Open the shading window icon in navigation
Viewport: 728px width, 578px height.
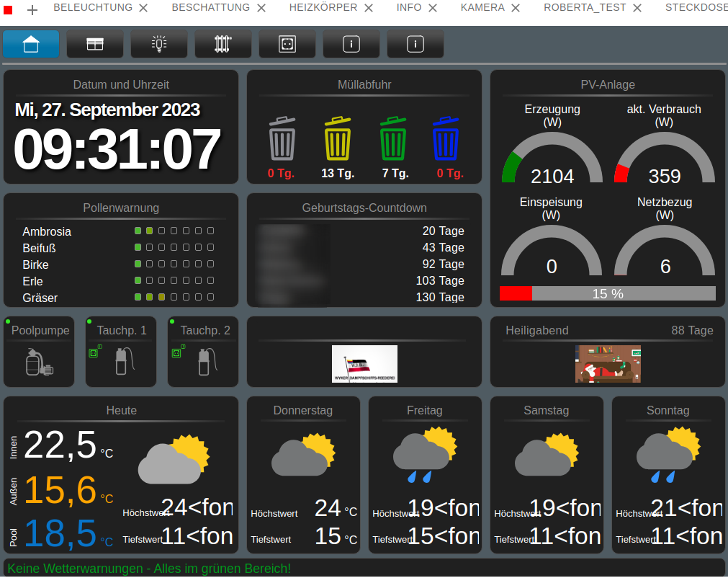click(95, 44)
